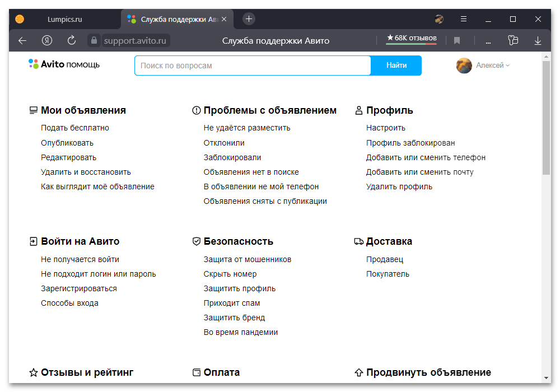
Task: Reload the page with the refresh icon
Action: click(72, 40)
